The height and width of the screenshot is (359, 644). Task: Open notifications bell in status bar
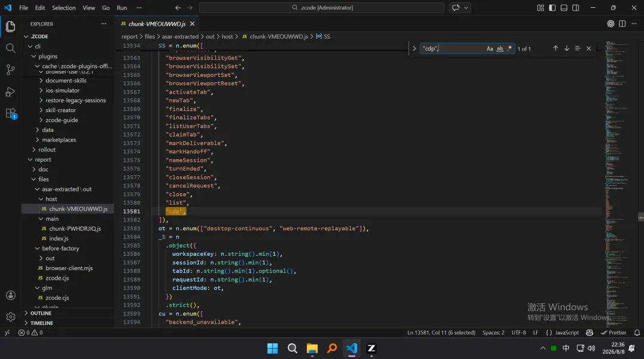[x=637, y=333]
